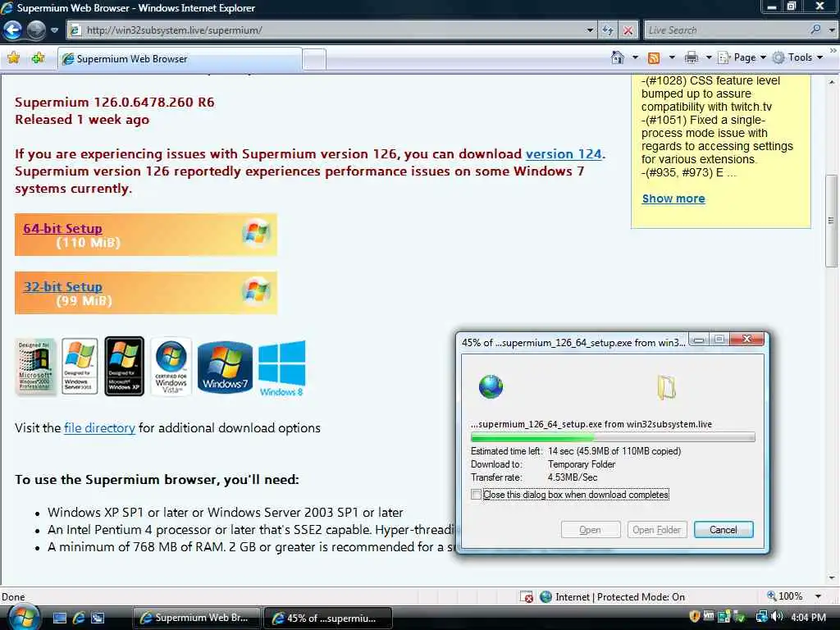Image resolution: width=840 pixels, height=630 pixels.
Task: Click the page scroll-down arrow
Action: (x=832, y=578)
